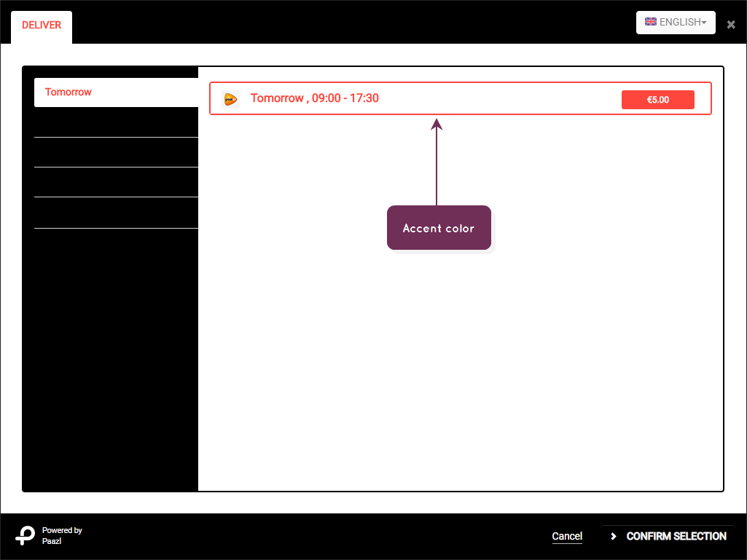Image resolution: width=747 pixels, height=560 pixels.
Task: Click the €5.00 price badge
Action: (x=657, y=100)
